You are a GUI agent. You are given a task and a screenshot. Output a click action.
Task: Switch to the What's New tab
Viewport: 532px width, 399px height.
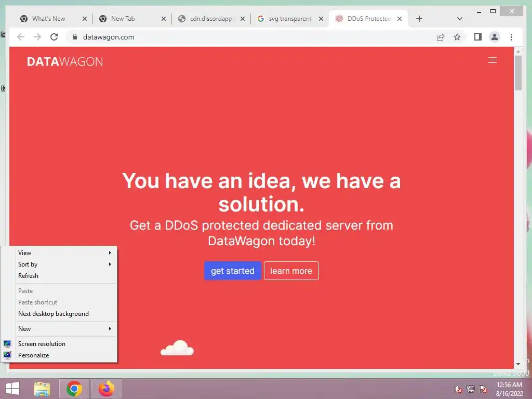48,19
